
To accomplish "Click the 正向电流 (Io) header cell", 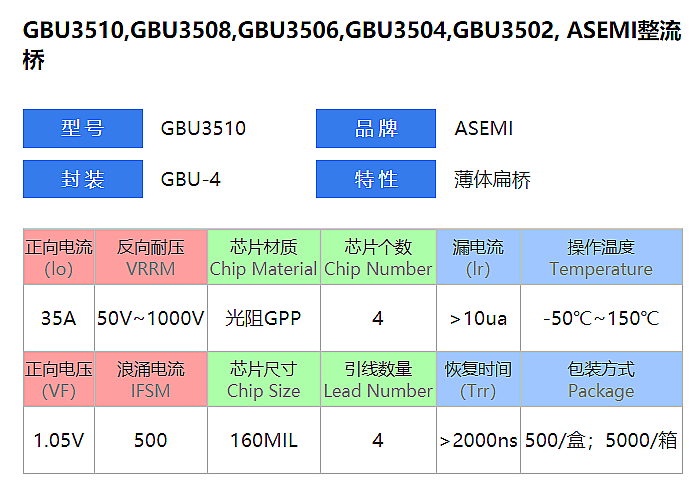I will pos(59,257).
